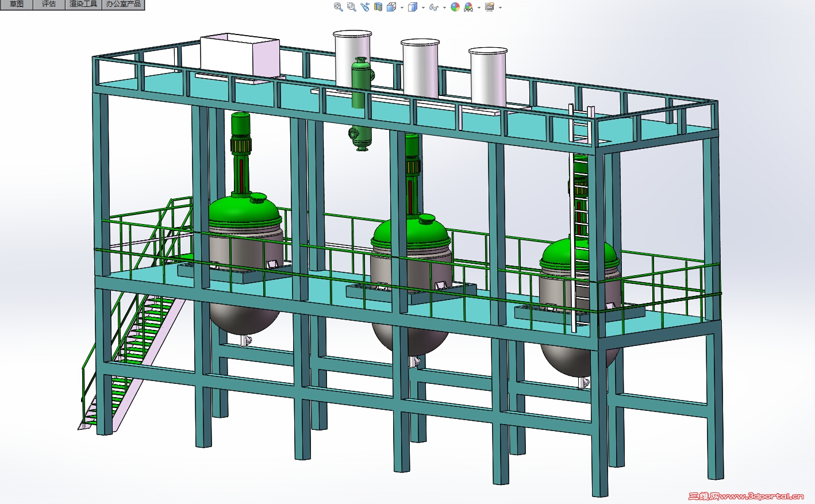Click the View Orientation cube icon

click(391, 7)
